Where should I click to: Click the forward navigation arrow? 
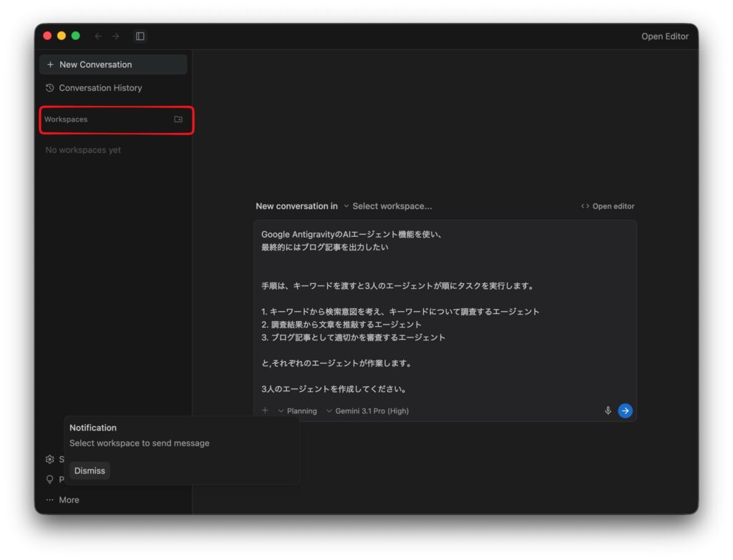(115, 36)
